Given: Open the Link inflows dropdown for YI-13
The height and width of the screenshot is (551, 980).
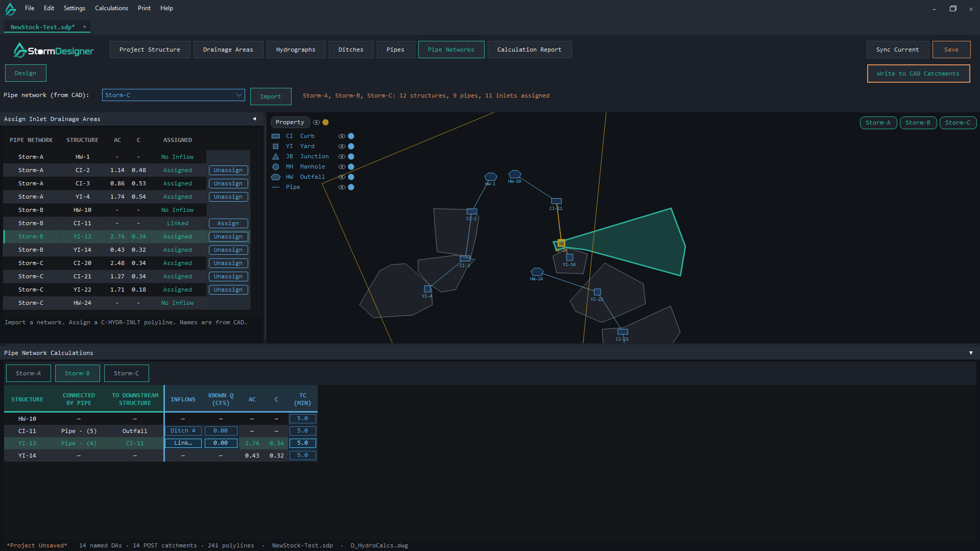Looking at the screenshot, I should tap(183, 443).
